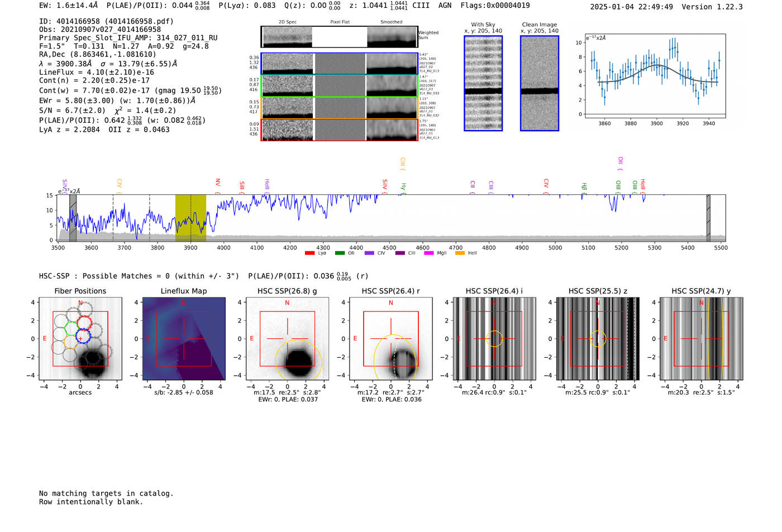
Task: Click the EWr = 5.80(±3.00) line
Action: [x=117, y=101]
